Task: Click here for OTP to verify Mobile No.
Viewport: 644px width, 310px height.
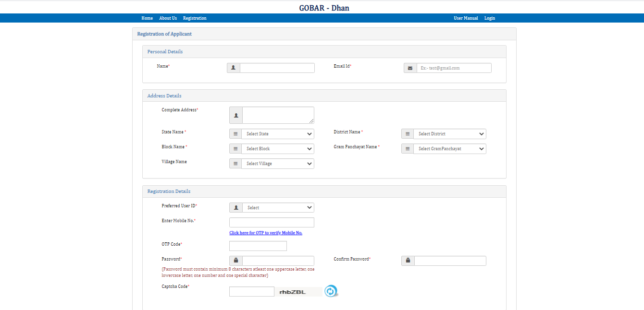Action: coord(266,233)
